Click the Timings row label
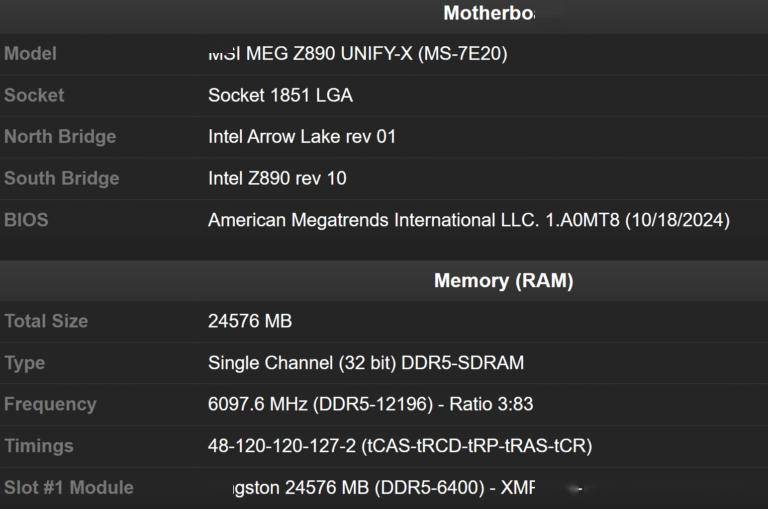The width and height of the screenshot is (768, 509). tap(39, 446)
